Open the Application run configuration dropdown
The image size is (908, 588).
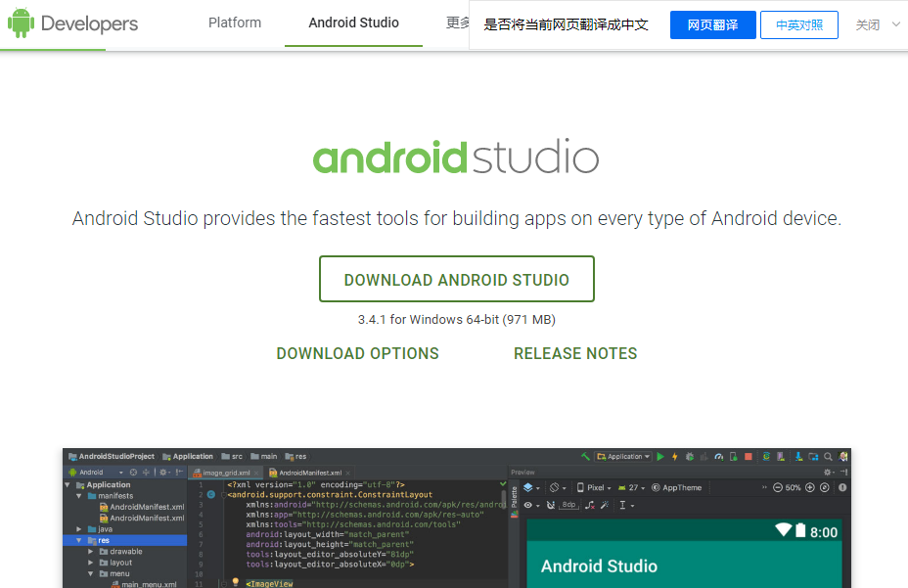[623, 457]
